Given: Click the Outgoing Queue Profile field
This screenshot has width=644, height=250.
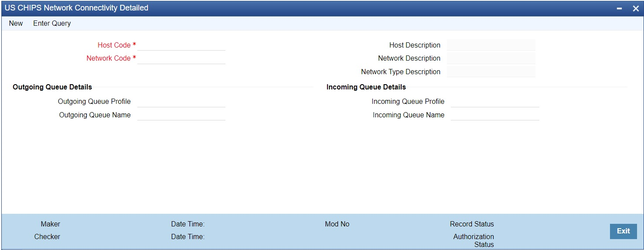Looking at the screenshot, I should tap(181, 101).
